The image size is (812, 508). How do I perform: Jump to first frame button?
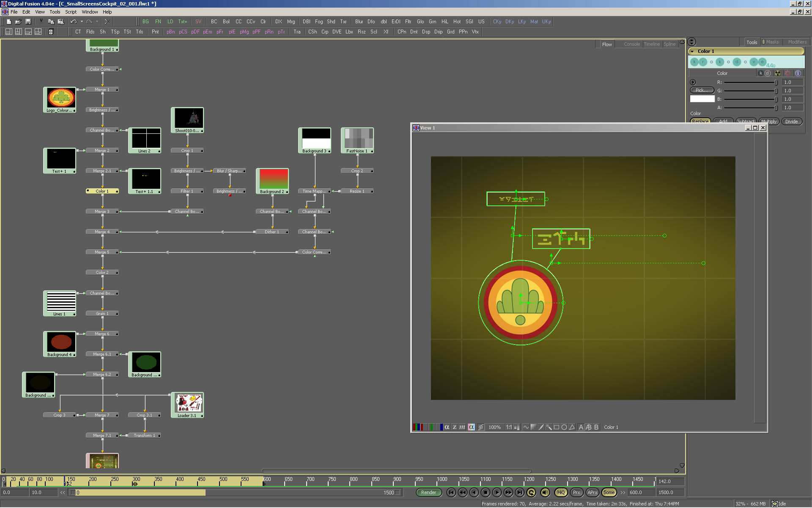click(451, 492)
